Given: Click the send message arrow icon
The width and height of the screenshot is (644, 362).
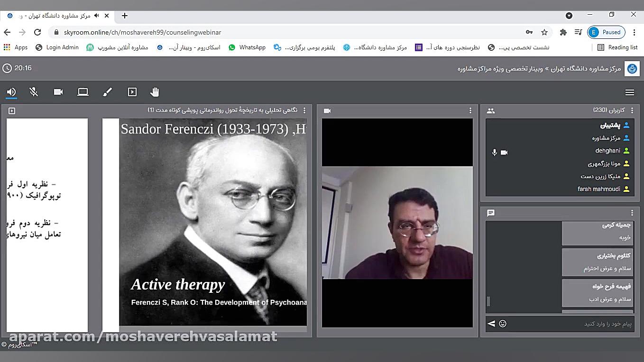Looking at the screenshot, I should click(491, 324).
